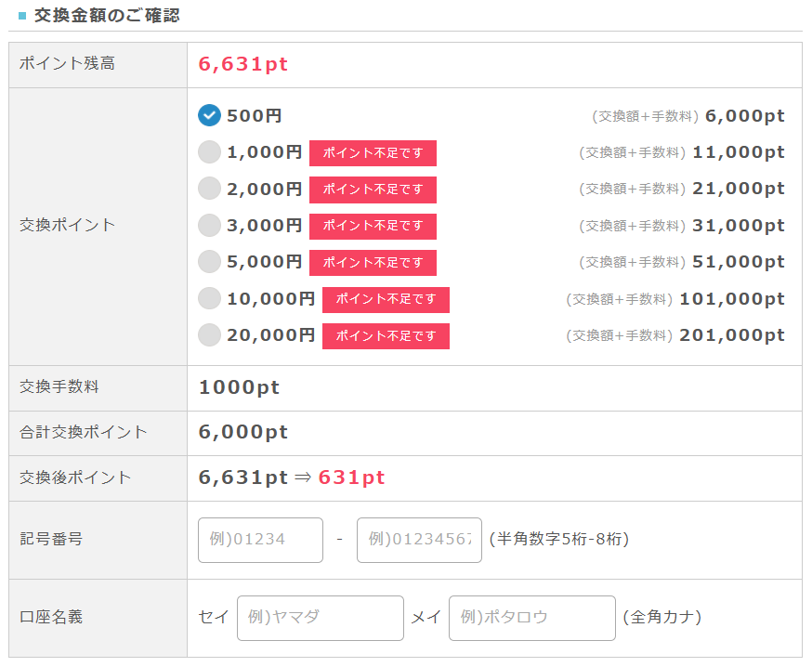Click the セイ name input field

point(320,618)
